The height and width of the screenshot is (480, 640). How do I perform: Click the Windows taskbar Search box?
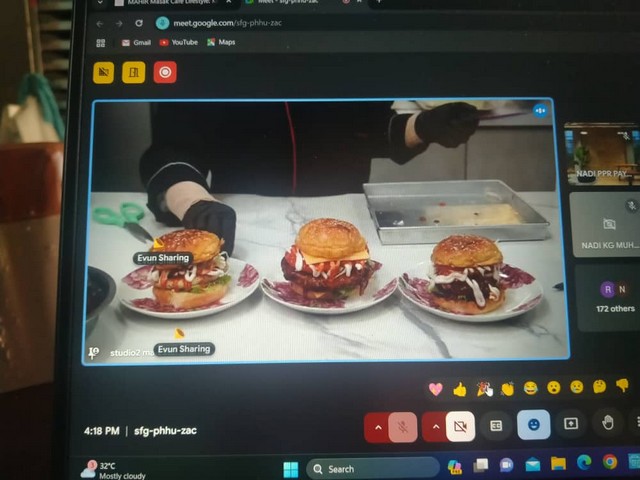tap(372, 468)
